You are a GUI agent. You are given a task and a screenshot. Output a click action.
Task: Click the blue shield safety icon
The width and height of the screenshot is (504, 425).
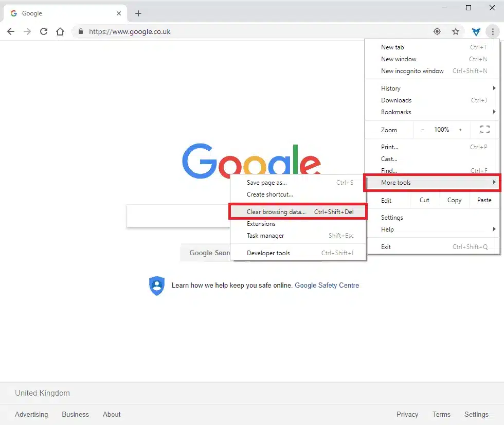point(157,286)
